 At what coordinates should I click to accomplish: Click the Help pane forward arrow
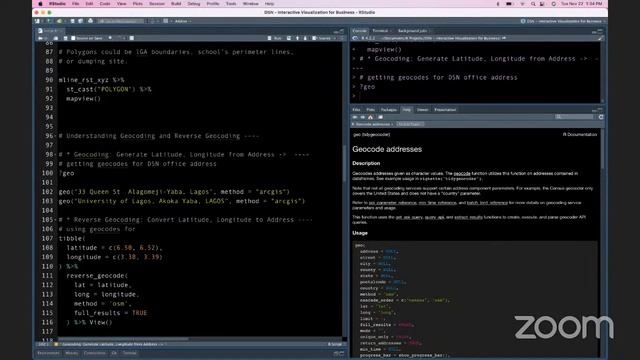(362, 117)
